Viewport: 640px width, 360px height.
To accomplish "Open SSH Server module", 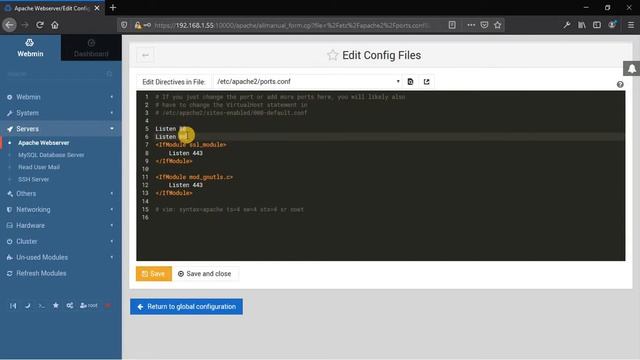I will tap(33, 180).
